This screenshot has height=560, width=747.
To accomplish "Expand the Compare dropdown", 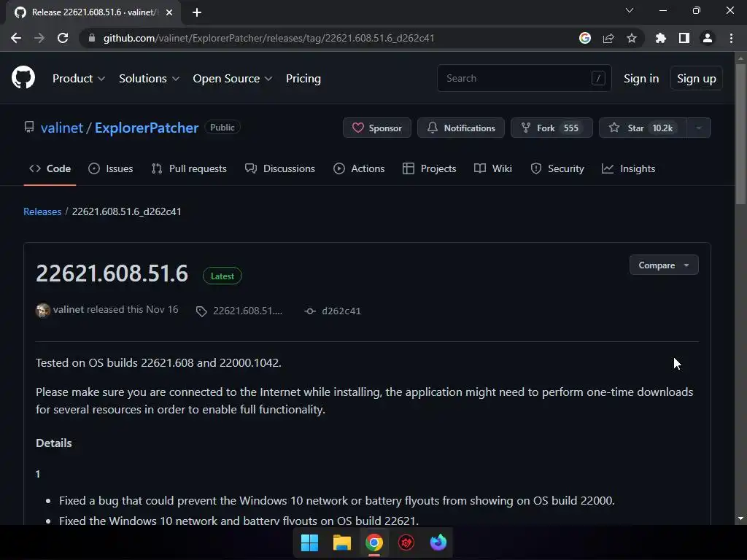I will [664, 265].
